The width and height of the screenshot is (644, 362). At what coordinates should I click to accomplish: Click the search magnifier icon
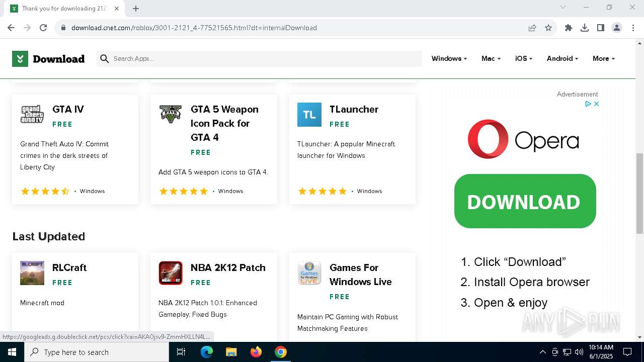click(x=105, y=59)
